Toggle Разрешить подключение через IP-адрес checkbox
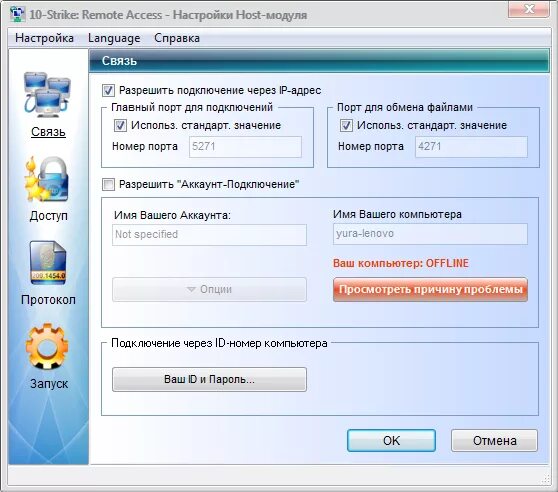Image resolution: width=558 pixels, height=492 pixels. pyautogui.click(x=108, y=90)
